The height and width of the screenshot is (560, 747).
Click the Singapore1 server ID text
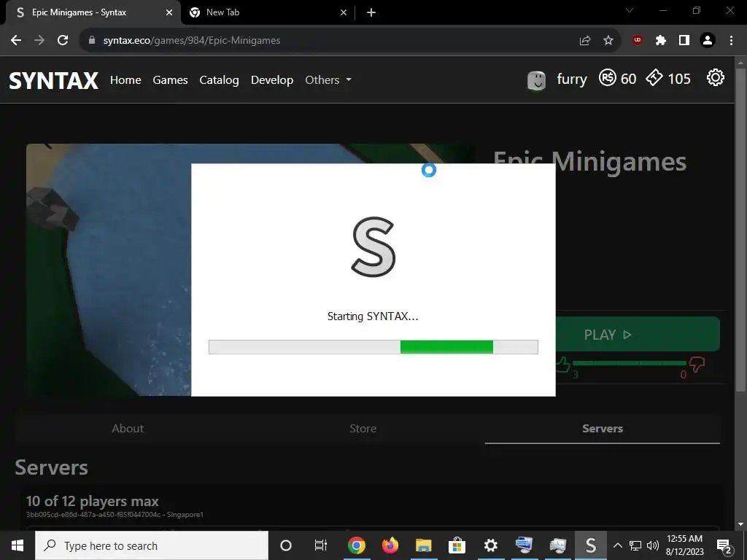tap(115, 515)
